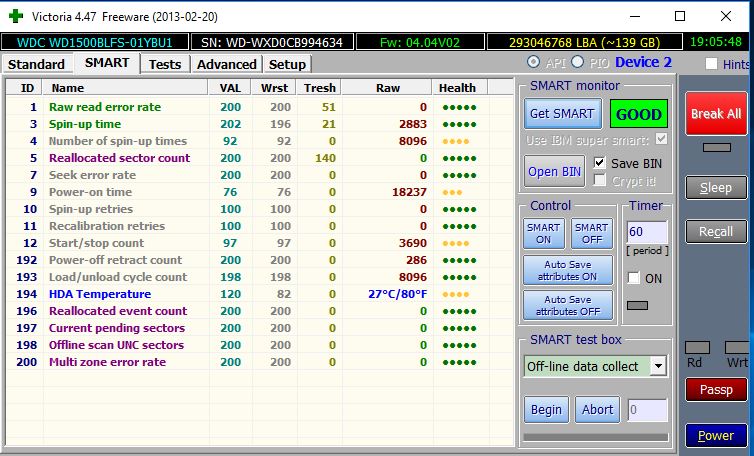Viewport: 754px width, 456px height.
Task: Click the SMART ON button
Action: click(543, 233)
